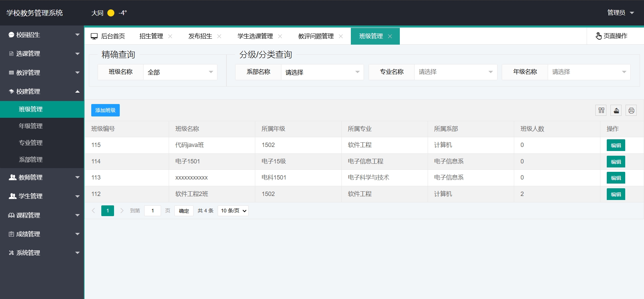Open the 专业名称 dropdown
The height and width of the screenshot is (299, 644).
coord(455,72)
